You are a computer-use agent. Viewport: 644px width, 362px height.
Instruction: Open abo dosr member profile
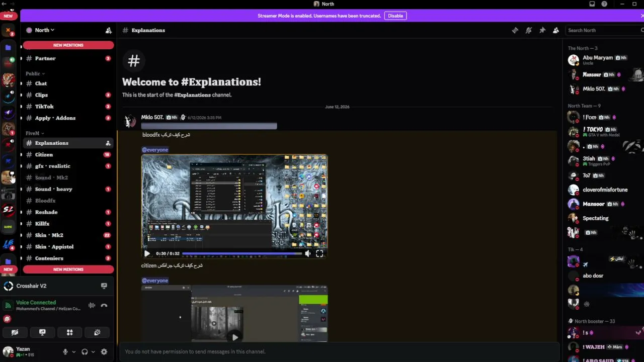pos(604,276)
